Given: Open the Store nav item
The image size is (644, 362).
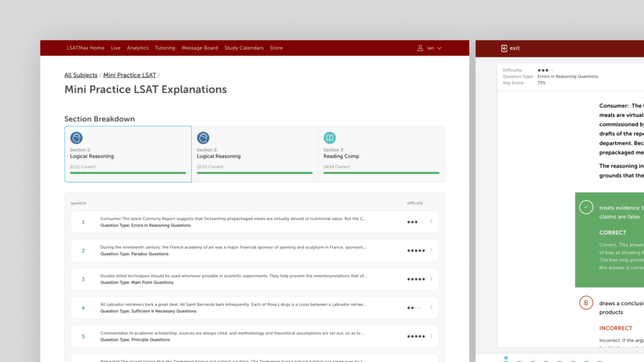Looking at the screenshot, I should pyautogui.click(x=276, y=48).
